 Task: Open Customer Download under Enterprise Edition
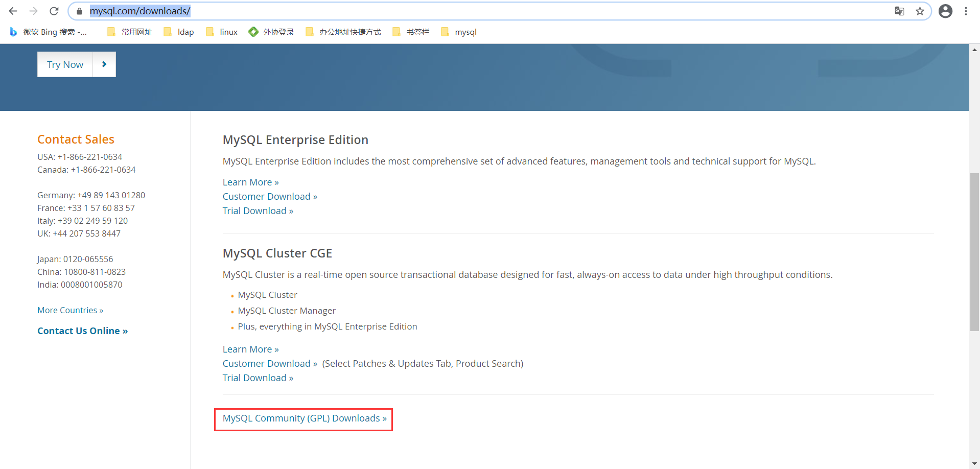click(270, 197)
